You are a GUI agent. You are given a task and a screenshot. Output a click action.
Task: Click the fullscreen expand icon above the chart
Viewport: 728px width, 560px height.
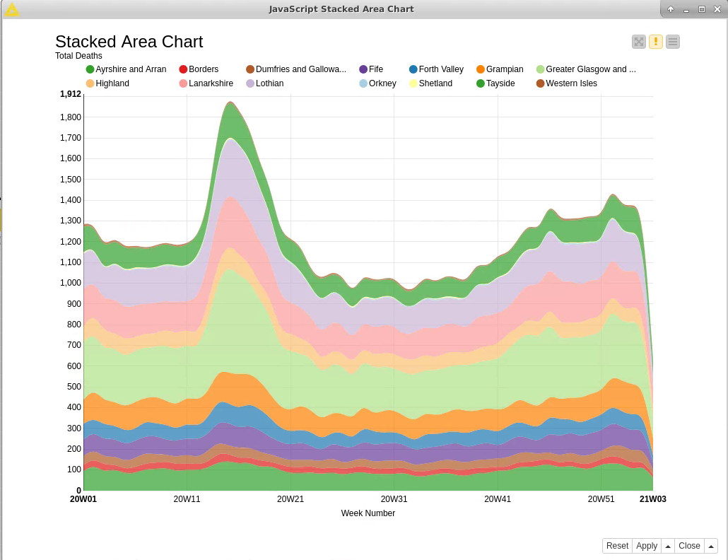(638, 42)
